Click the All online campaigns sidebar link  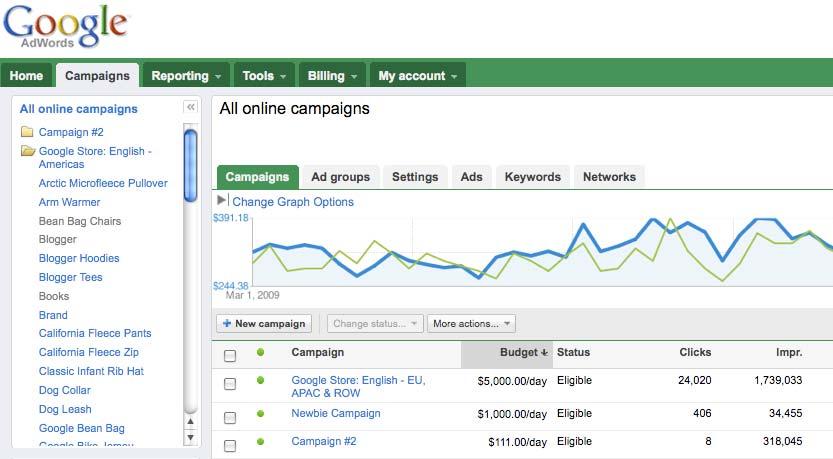(79, 109)
